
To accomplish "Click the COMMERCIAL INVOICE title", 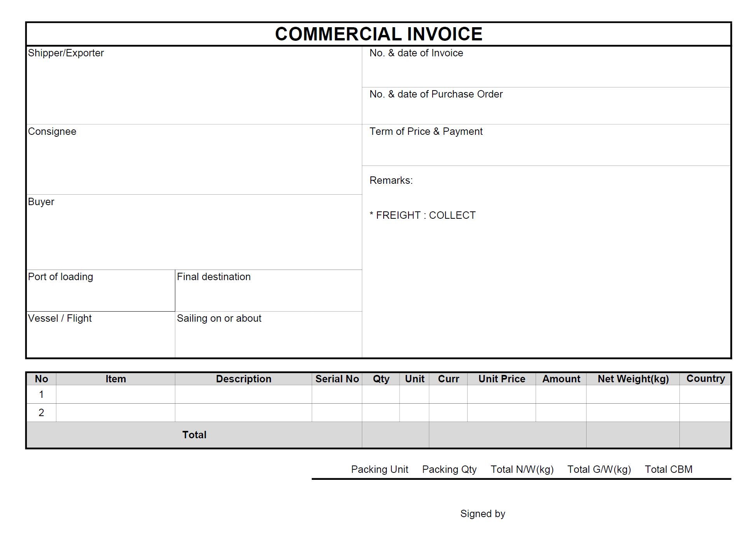I will click(378, 34).
